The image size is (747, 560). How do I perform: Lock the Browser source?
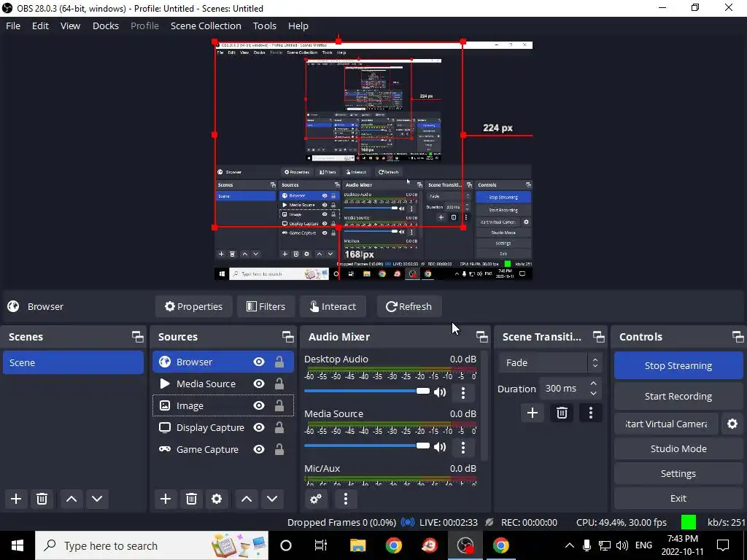(x=279, y=362)
